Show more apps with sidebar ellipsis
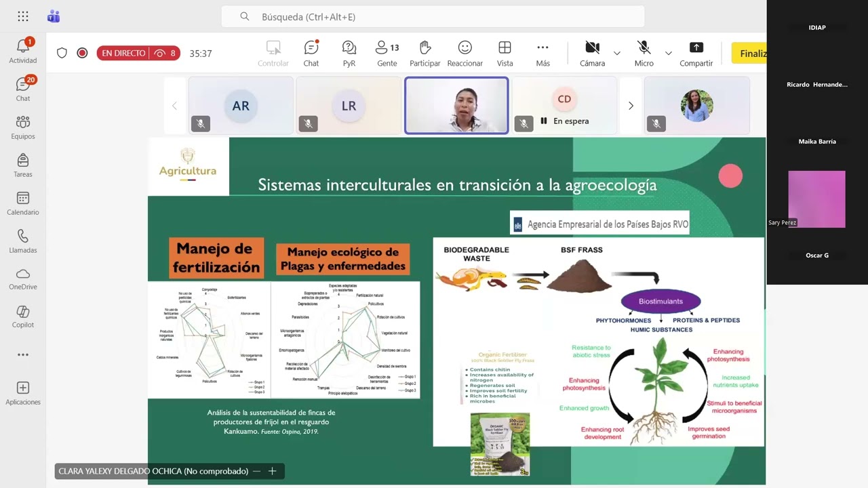This screenshot has width=868, height=488. click(23, 354)
